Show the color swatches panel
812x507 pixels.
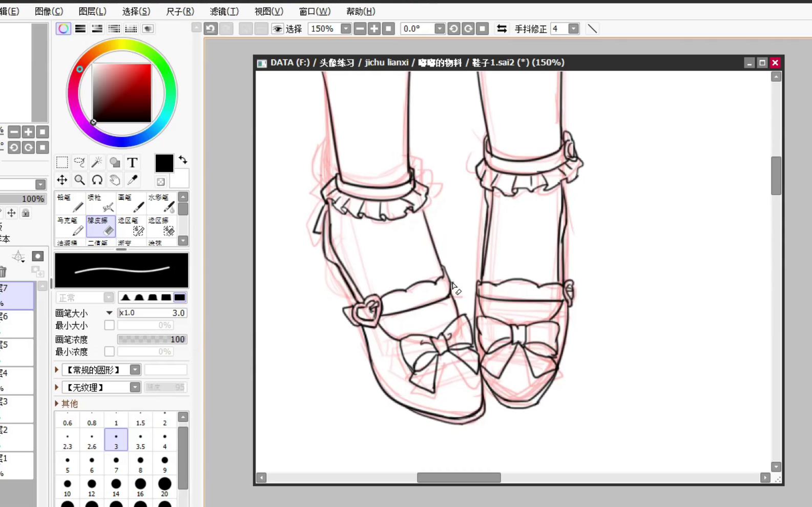(x=131, y=29)
